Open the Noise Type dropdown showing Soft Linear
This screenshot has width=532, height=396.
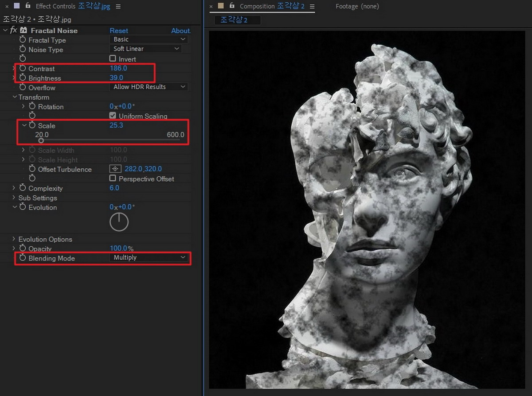coord(145,49)
